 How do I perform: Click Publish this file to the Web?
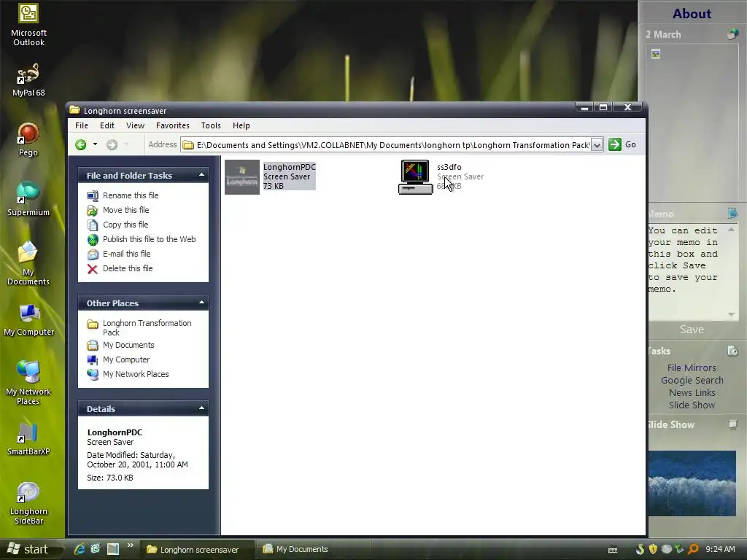pyautogui.click(x=149, y=239)
